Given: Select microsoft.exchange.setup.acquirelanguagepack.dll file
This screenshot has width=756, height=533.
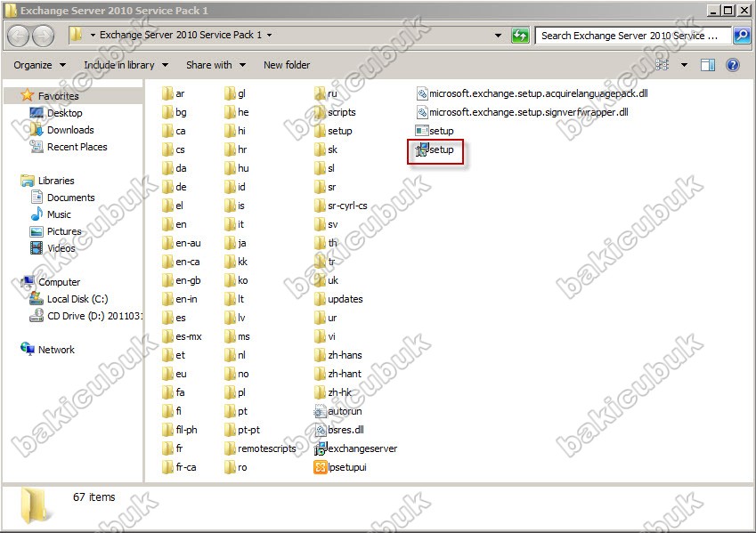Looking at the screenshot, I should (532, 93).
